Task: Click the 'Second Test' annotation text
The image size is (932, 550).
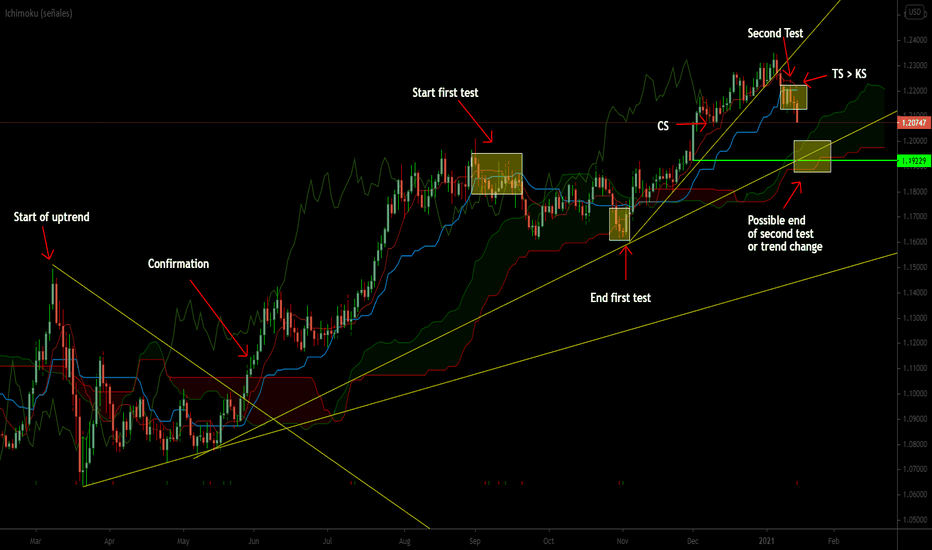Action: coord(775,33)
